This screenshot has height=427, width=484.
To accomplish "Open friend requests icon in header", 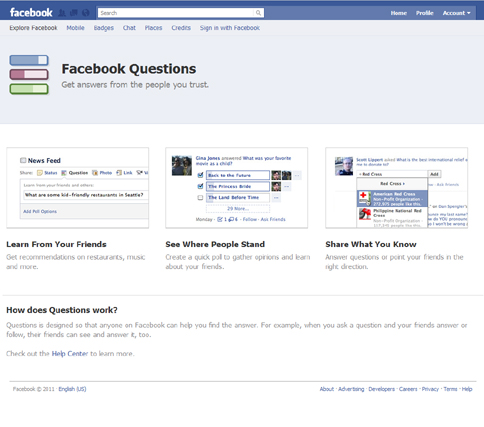I will 62,13.
